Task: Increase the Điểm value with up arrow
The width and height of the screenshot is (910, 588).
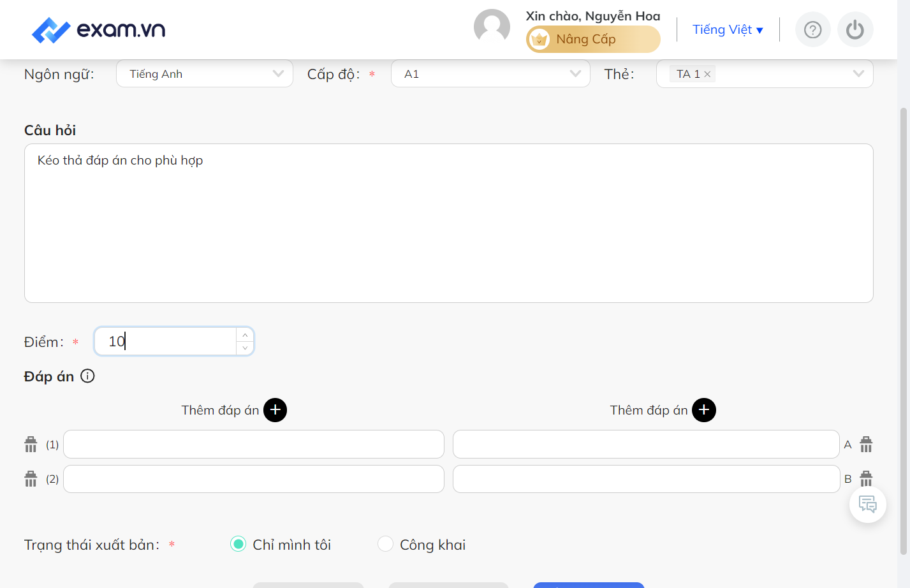Action: 245,335
